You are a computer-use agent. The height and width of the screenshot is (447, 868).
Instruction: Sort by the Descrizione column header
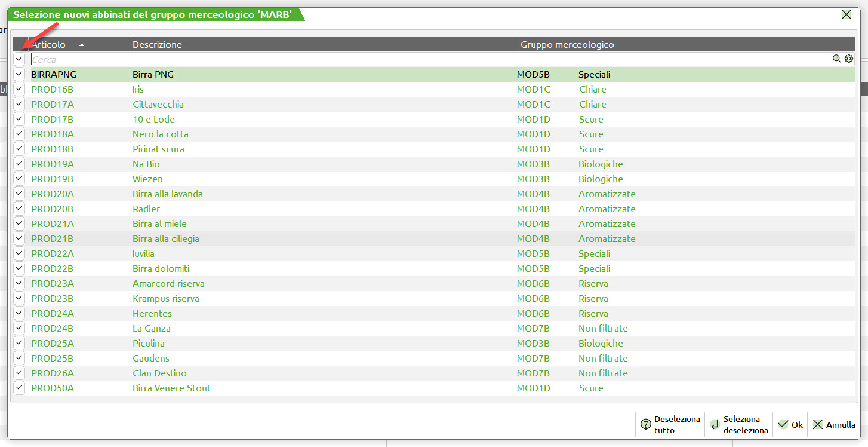pyautogui.click(x=157, y=45)
